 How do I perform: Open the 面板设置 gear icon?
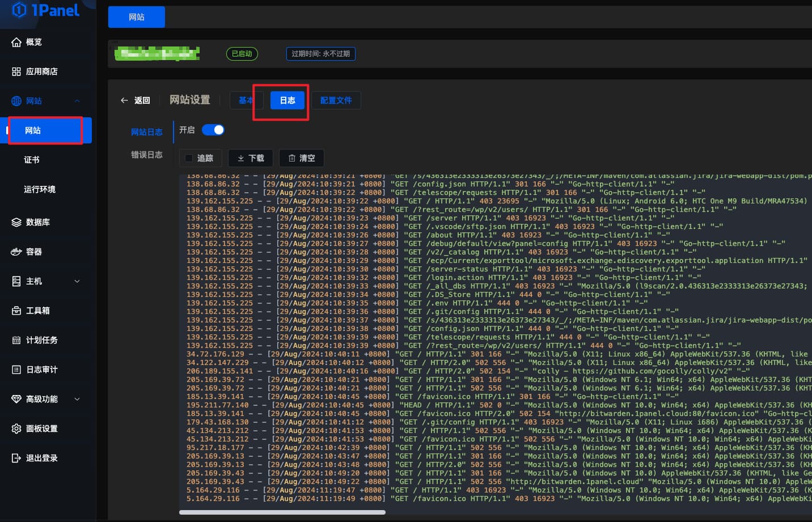click(16, 428)
